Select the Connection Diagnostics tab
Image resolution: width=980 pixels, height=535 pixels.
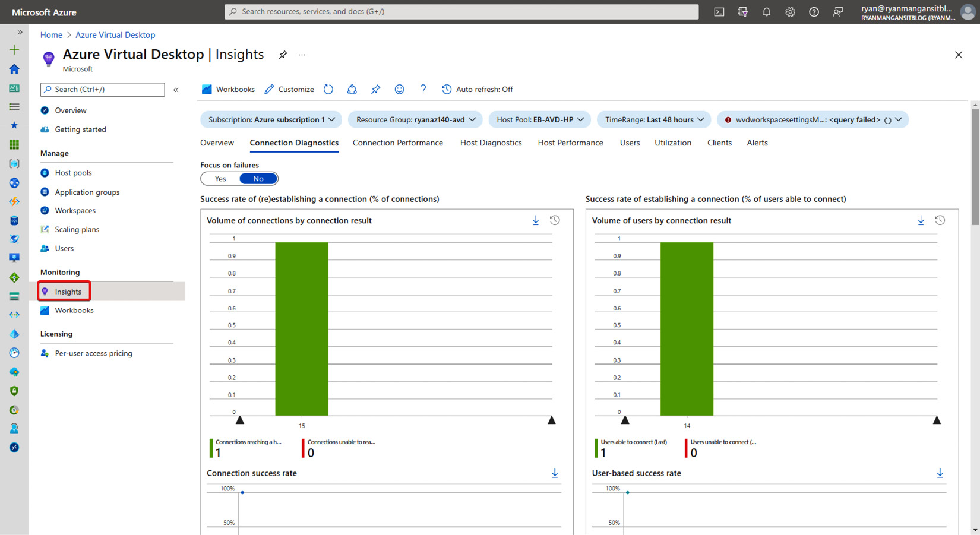[294, 143]
